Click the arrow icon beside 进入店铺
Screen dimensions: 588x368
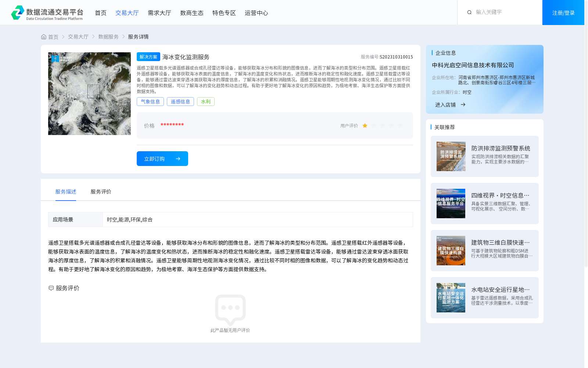point(463,105)
